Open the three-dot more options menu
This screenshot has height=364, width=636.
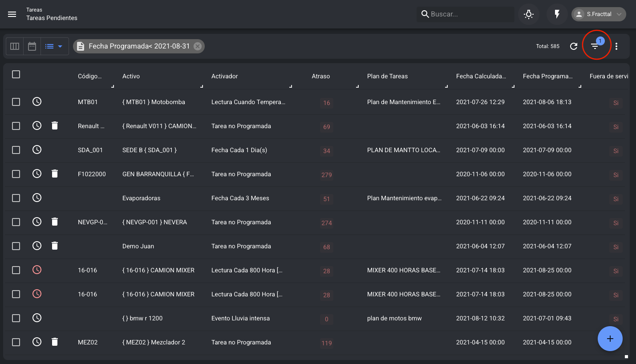[x=616, y=46]
